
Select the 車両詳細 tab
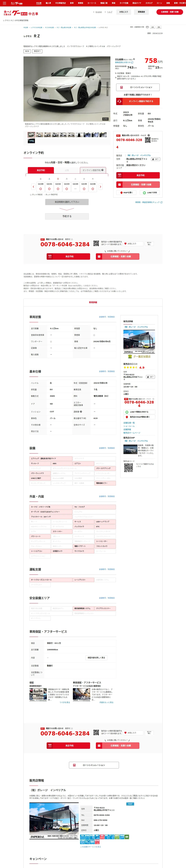coord(93,302)
